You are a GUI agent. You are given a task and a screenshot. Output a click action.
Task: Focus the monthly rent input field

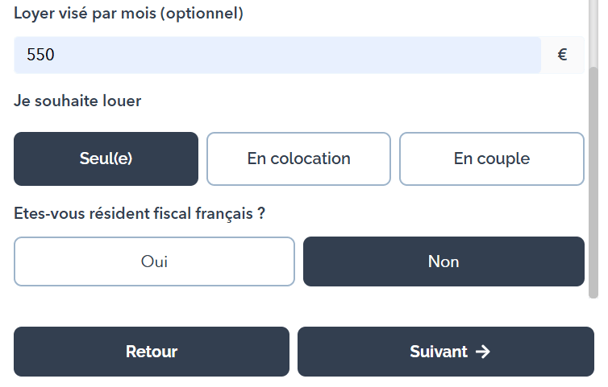(x=277, y=55)
